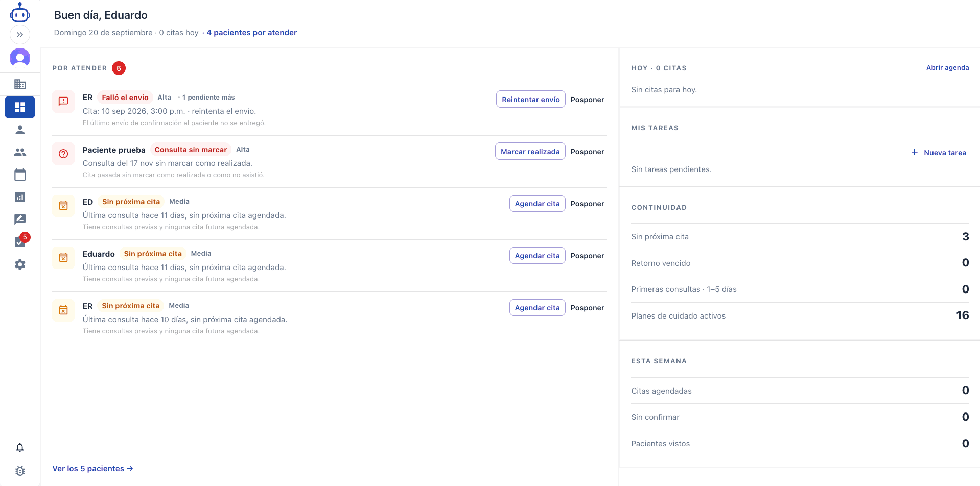Open the single patient icon
Viewport: 980px width, 486px height.
[20, 130]
